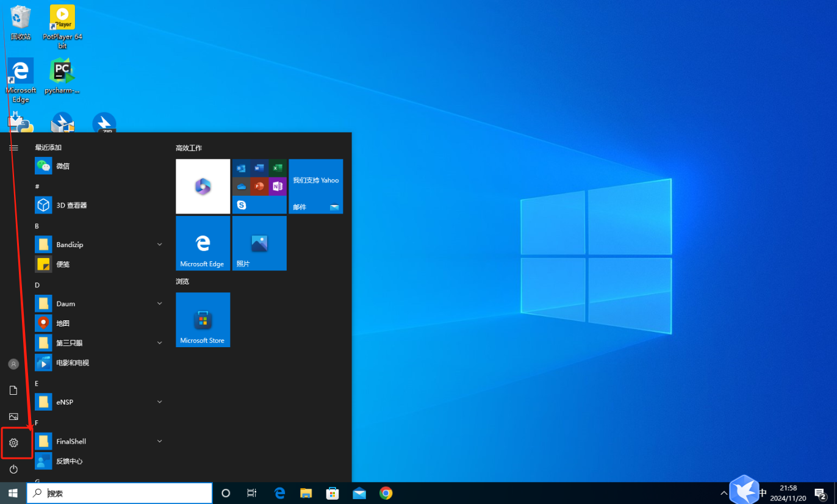
Task: Open Edge from the taskbar
Action: pos(279,493)
